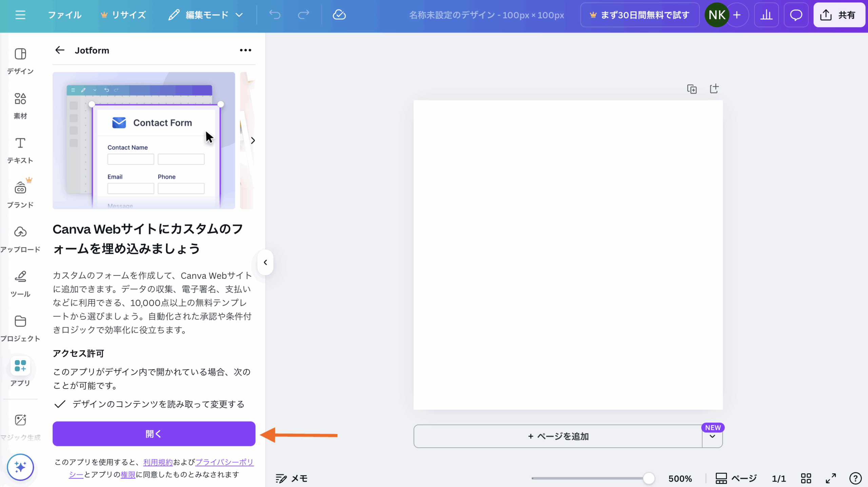This screenshot has height=487, width=868.
Task: Open the メモ notes button
Action: (x=292, y=479)
